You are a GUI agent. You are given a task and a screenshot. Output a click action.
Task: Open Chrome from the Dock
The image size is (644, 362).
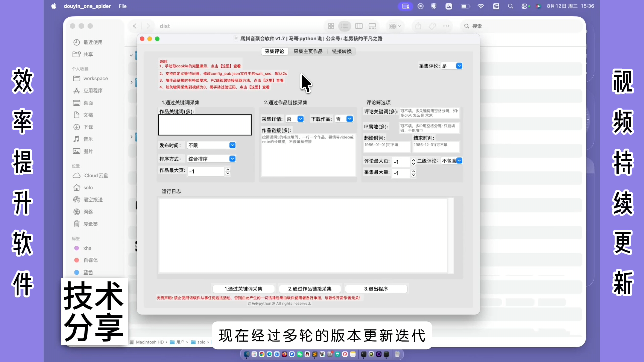pos(262,354)
